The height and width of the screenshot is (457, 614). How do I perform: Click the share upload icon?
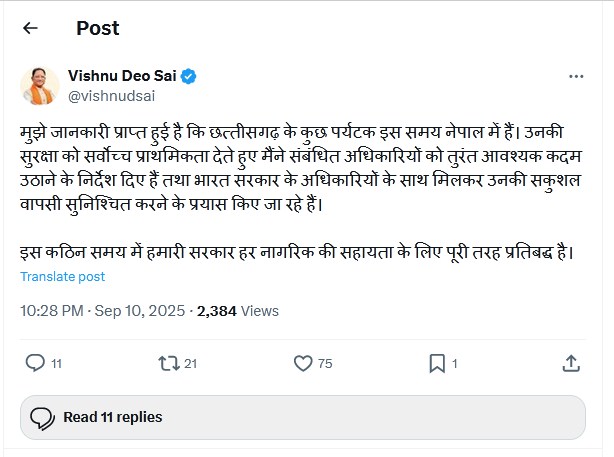point(571,364)
